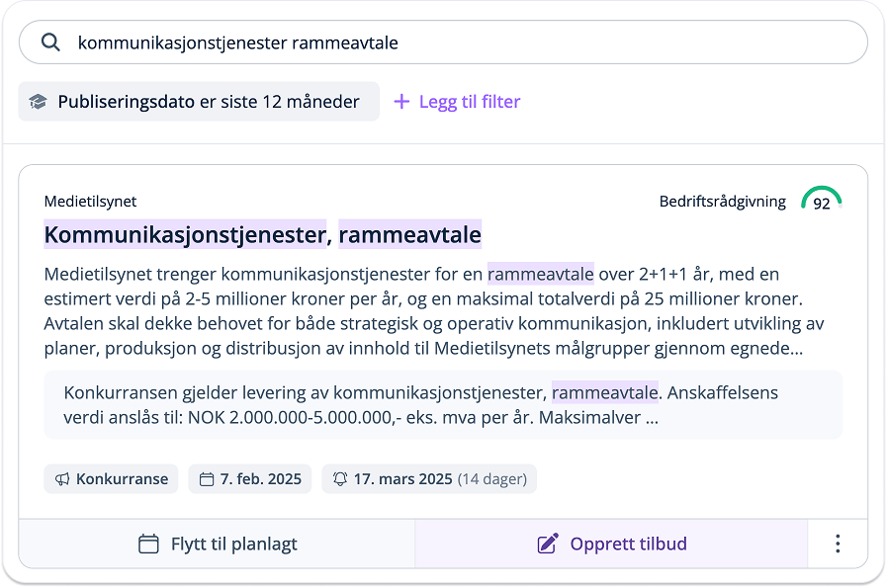Open the Publiseringsdato er siste 12 måneder filter
This screenshot has height=588, width=887.
198,101
